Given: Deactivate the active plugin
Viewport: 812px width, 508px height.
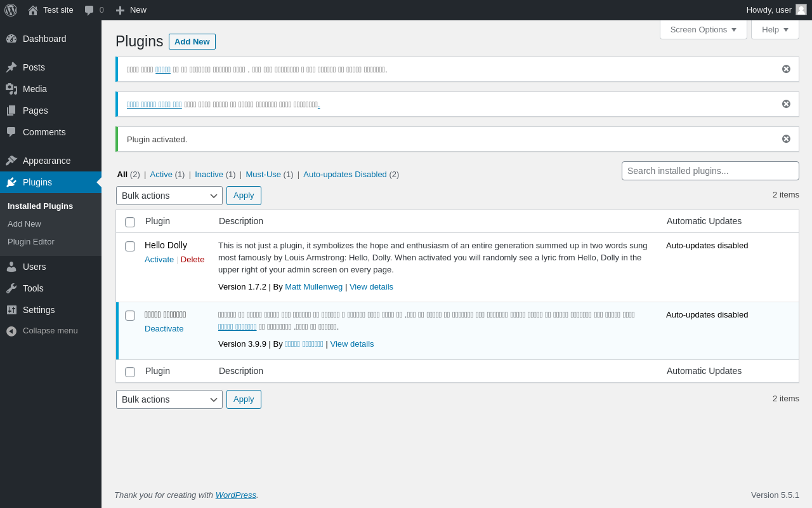Looking at the screenshot, I should (x=164, y=328).
